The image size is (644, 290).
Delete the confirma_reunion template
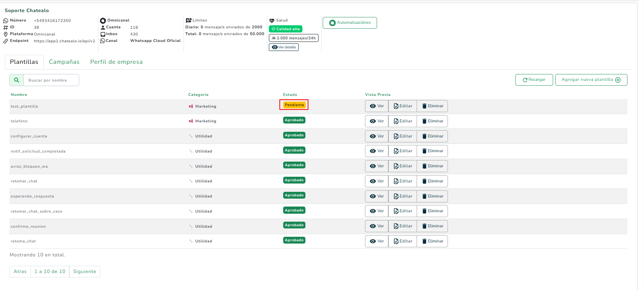pos(432,226)
